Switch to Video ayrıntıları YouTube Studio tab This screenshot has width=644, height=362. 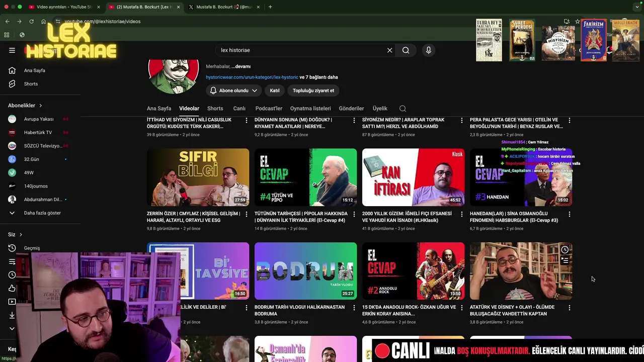pos(64,7)
